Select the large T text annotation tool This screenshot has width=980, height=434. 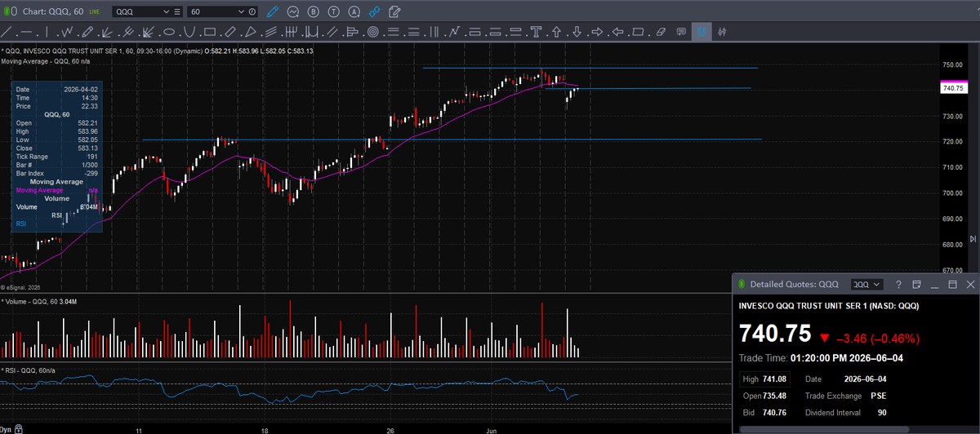click(536, 32)
